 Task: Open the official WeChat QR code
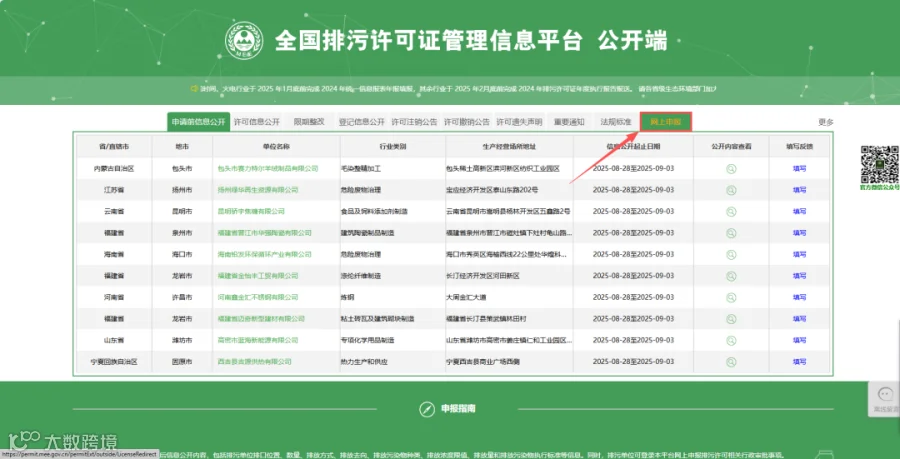point(879,164)
